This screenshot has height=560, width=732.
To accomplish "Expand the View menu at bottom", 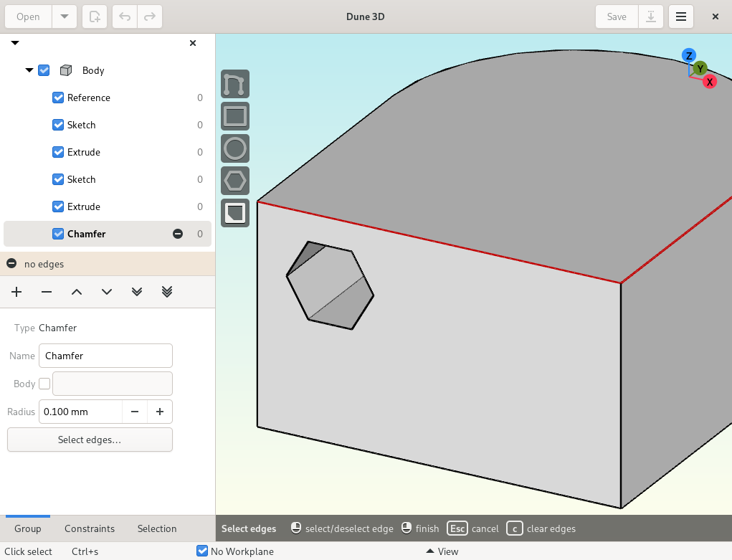I will pos(442,551).
